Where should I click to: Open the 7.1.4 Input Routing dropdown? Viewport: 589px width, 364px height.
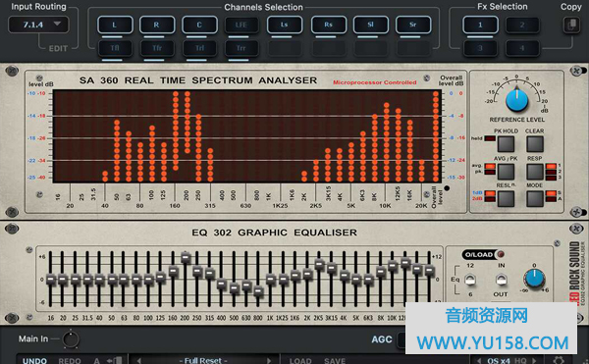[38, 25]
